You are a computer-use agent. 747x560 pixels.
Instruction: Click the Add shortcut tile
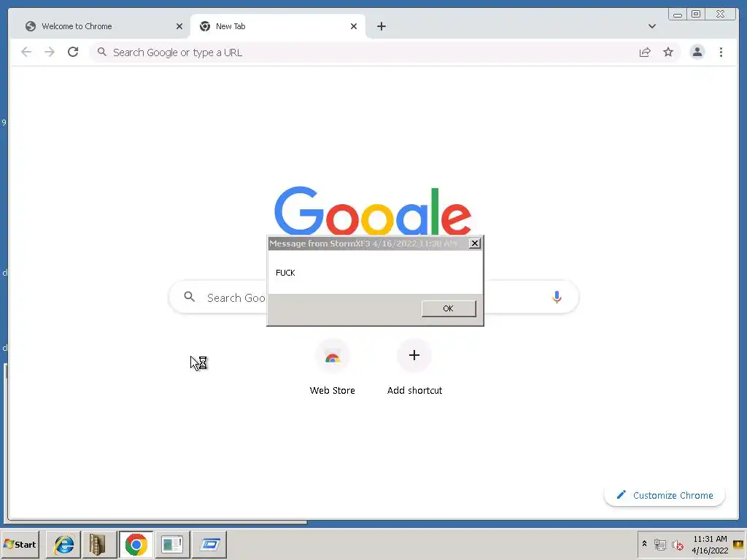pos(414,368)
